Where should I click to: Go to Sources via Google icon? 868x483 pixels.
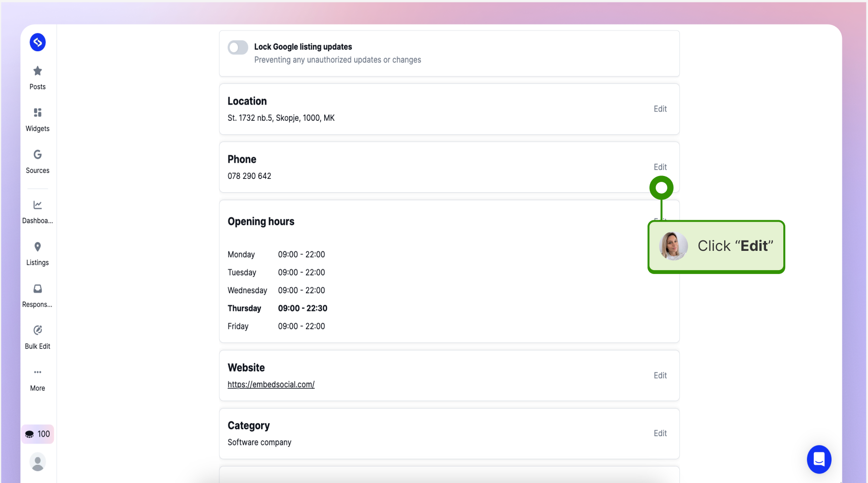click(x=37, y=154)
